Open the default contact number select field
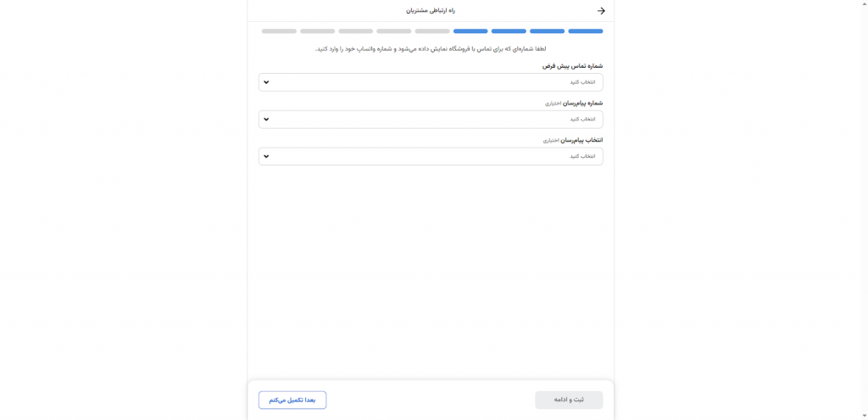Image resolution: width=868 pixels, height=420 pixels. coord(431,82)
